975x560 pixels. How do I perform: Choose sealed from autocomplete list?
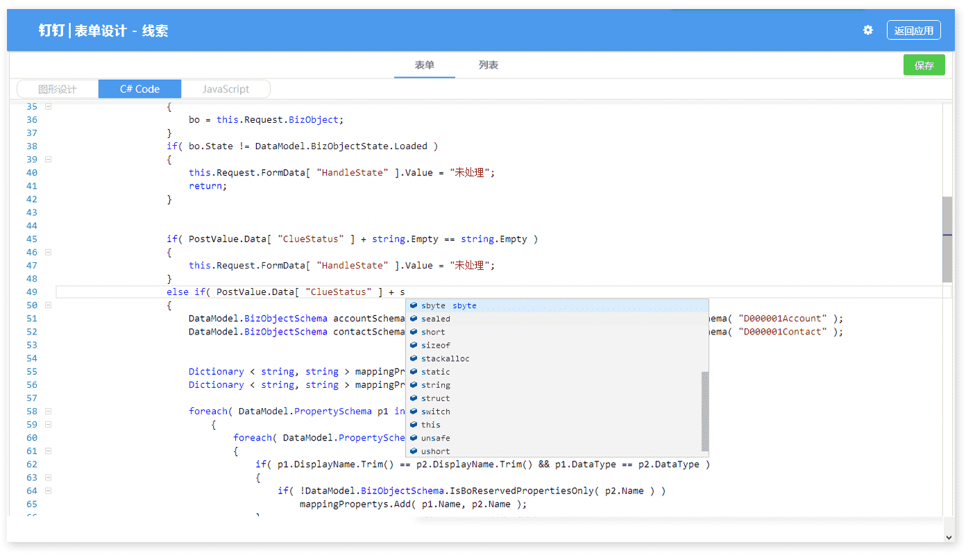point(553,319)
